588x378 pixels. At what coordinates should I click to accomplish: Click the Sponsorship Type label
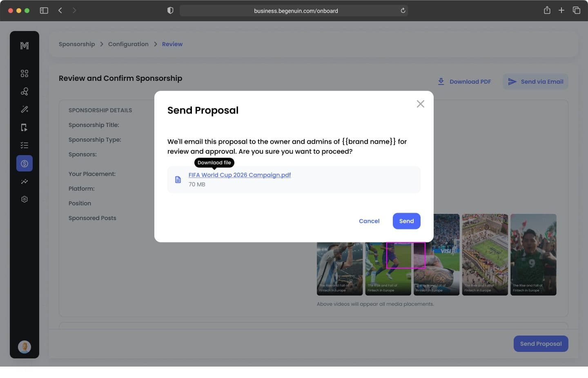tap(95, 140)
